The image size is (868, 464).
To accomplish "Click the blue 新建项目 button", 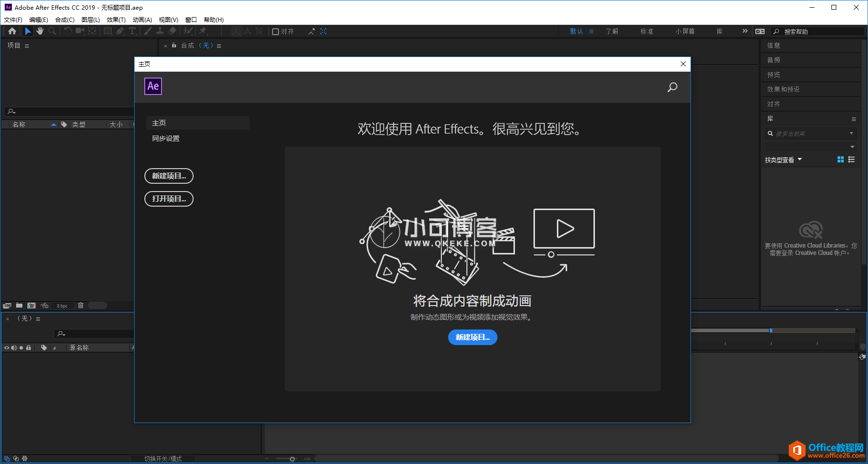I will click(473, 337).
